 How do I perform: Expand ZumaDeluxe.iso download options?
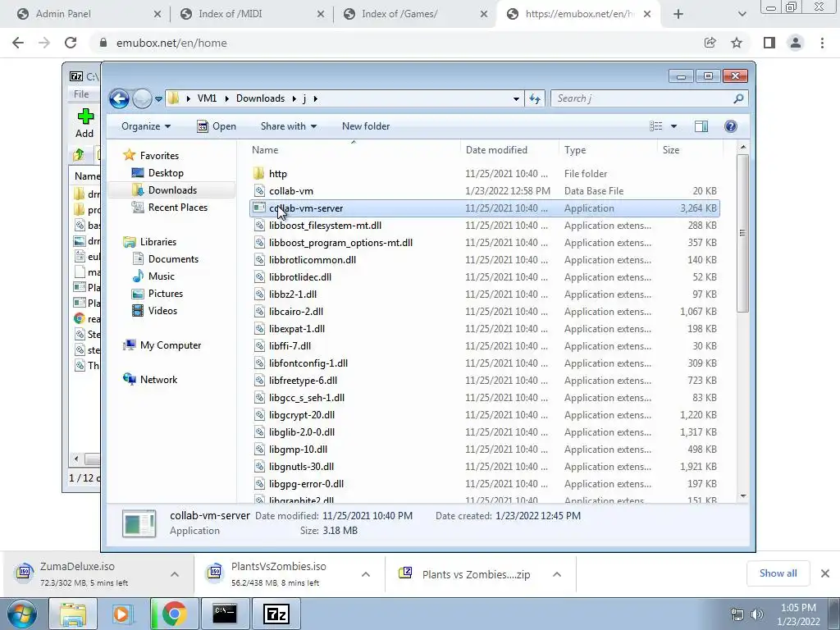click(175, 574)
